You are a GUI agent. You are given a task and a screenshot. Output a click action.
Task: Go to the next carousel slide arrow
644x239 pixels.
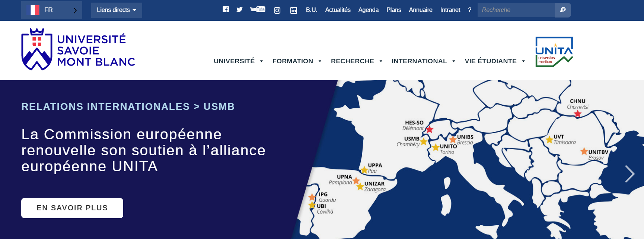629,174
